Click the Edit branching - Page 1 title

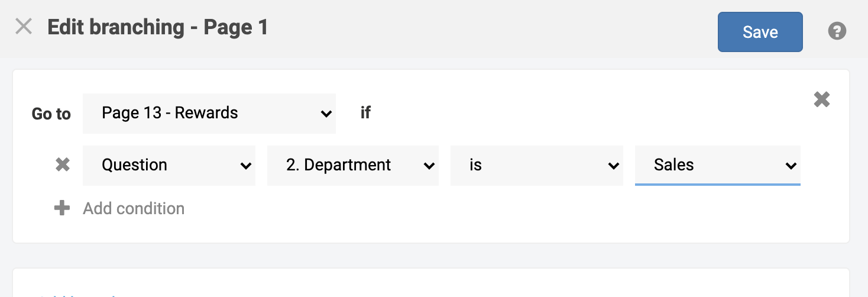[158, 27]
